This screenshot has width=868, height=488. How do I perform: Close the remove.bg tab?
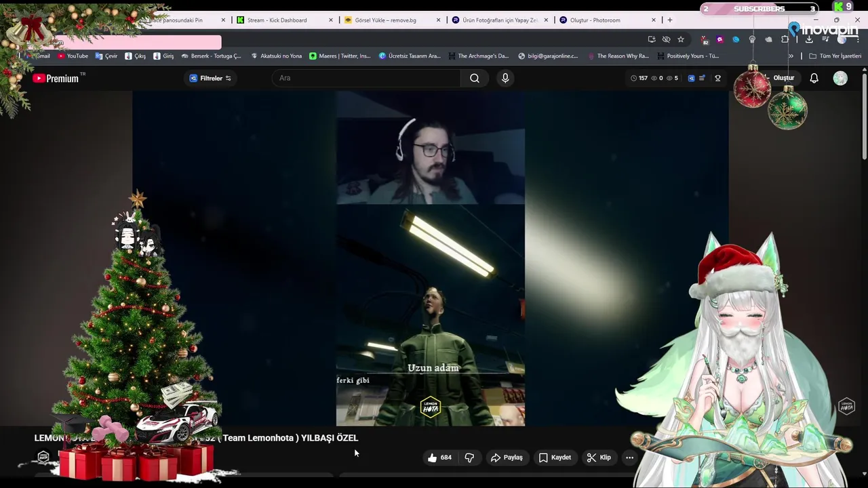[439, 20]
